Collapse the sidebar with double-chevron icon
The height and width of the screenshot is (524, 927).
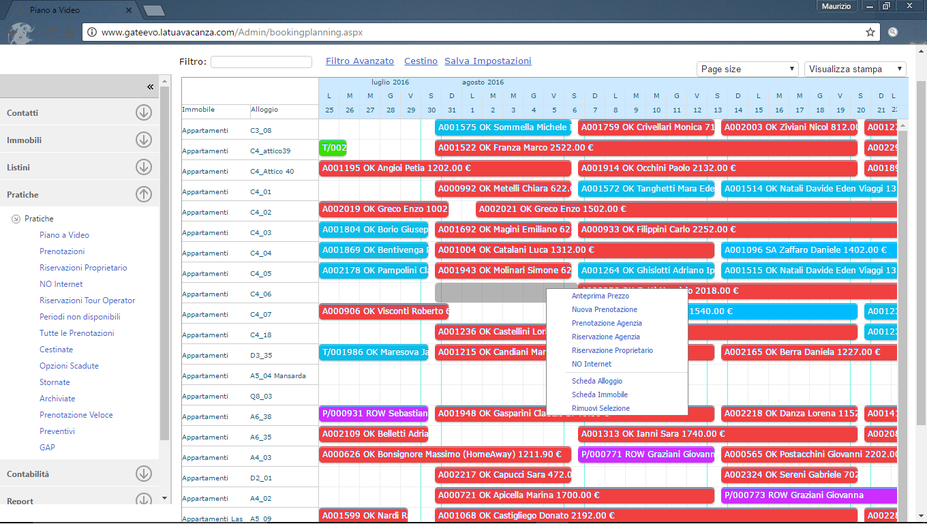[x=150, y=87]
